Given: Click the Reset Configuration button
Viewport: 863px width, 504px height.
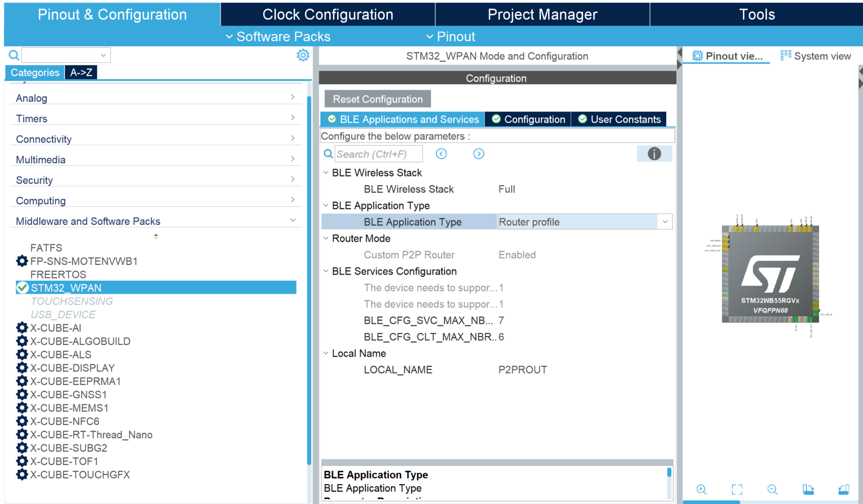Looking at the screenshot, I should pyautogui.click(x=377, y=99).
